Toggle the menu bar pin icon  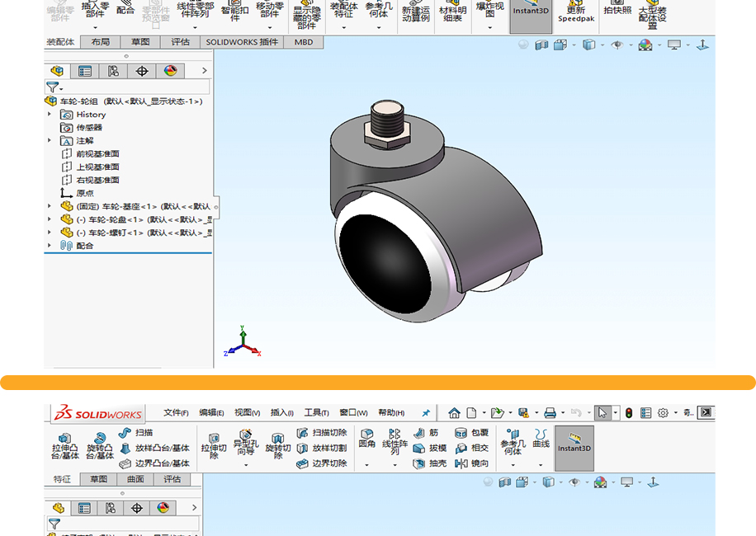[426, 412]
